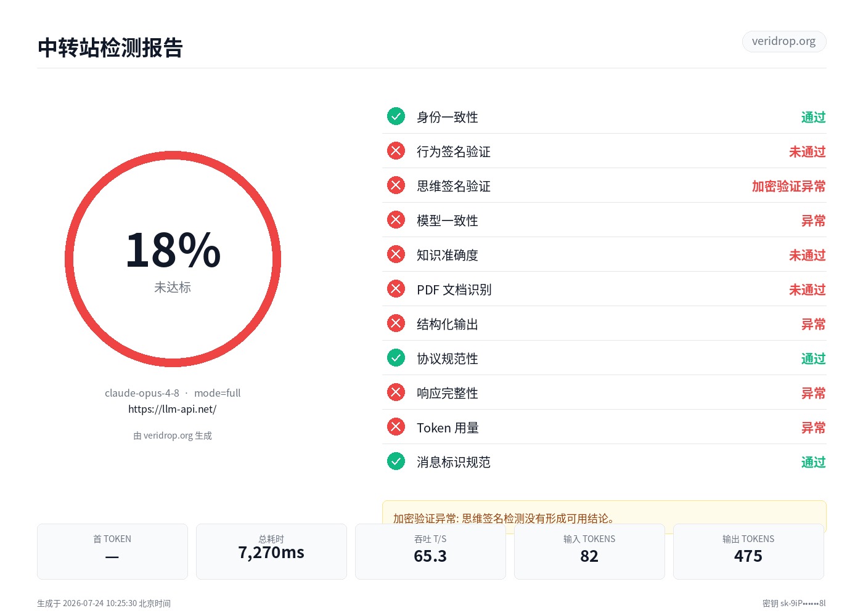
Task: Click the 由 veridrop.org 生成 text
Action: coord(173,436)
